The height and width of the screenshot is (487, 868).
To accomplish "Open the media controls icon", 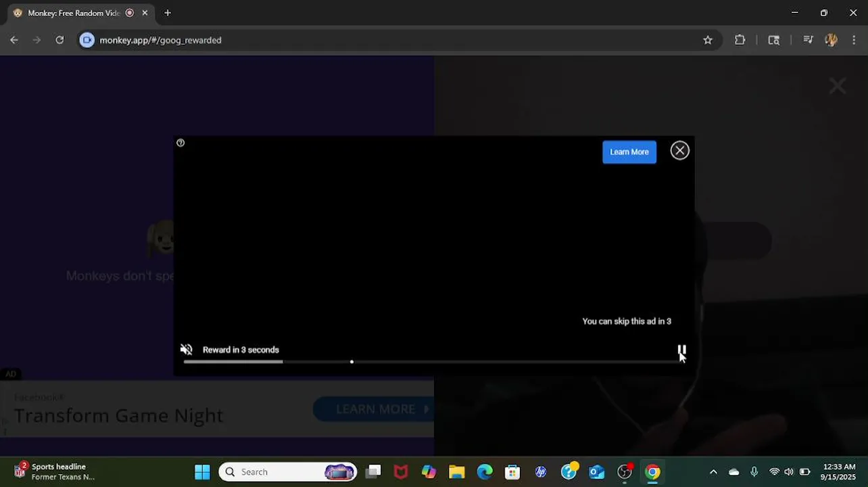I will coord(808,40).
